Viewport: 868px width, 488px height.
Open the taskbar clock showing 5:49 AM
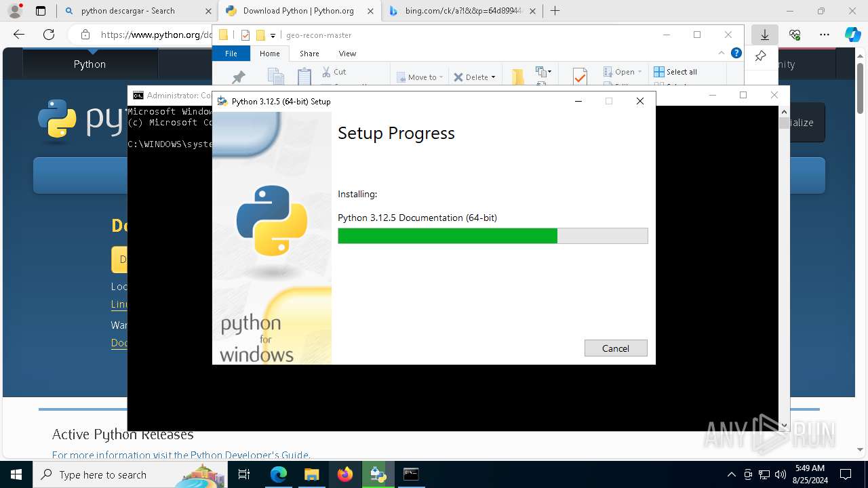(810, 474)
